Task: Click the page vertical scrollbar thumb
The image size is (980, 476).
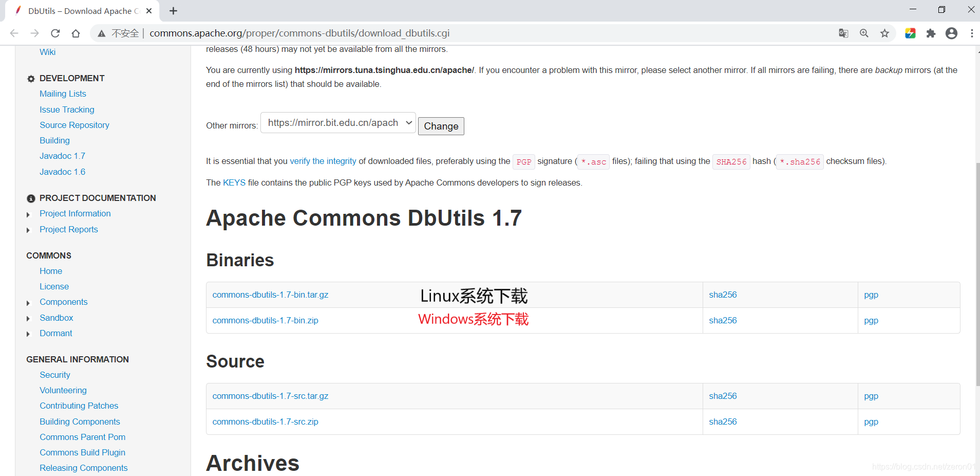Action: click(977, 274)
